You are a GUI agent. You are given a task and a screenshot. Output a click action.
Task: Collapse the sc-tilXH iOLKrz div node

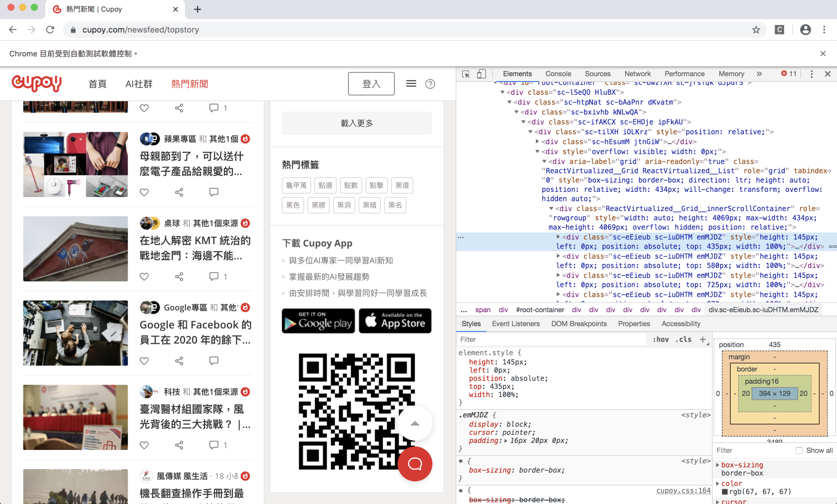coord(531,132)
